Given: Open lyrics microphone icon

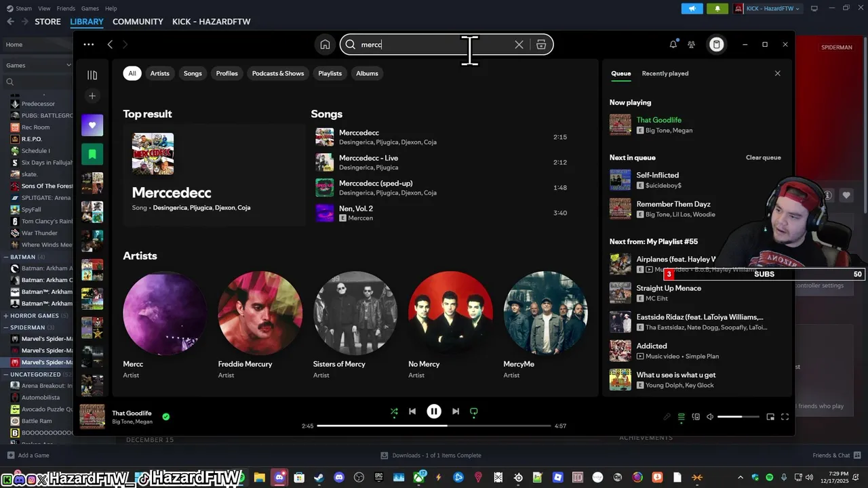Looking at the screenshot, I should coord(667,417).
